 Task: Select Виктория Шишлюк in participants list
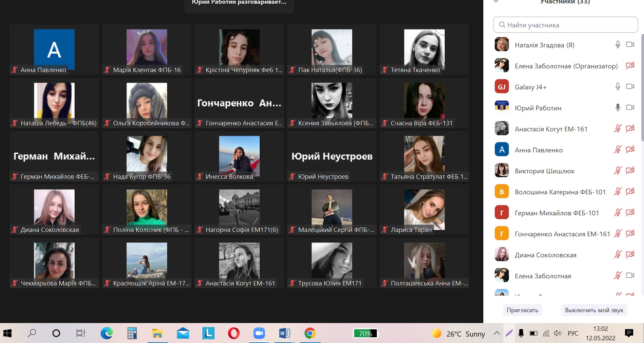(544, 171)
